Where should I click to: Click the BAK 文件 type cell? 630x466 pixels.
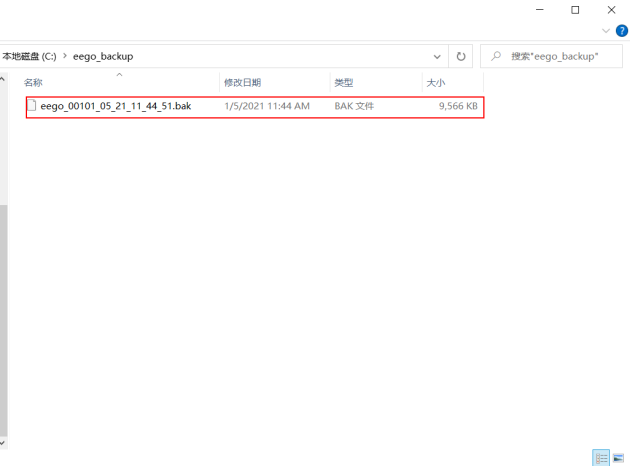point(354,106)
